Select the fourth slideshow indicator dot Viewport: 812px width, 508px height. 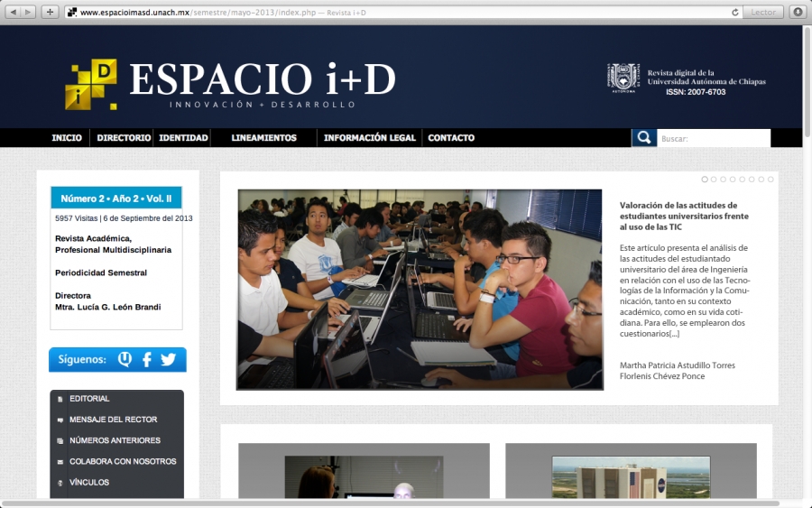(x=733, y=180)
